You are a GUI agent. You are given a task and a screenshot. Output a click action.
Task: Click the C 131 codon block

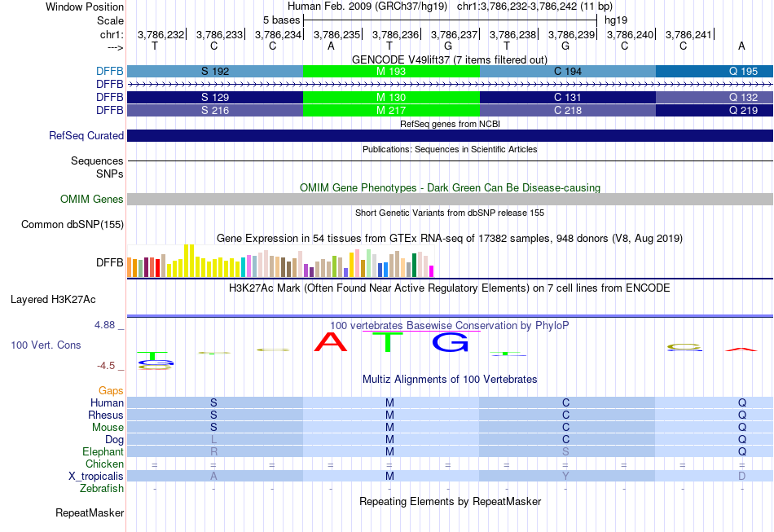point(568,97)
